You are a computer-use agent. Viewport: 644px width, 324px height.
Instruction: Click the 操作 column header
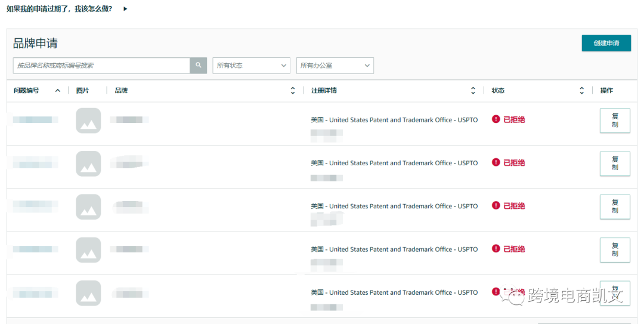[606, 91]
